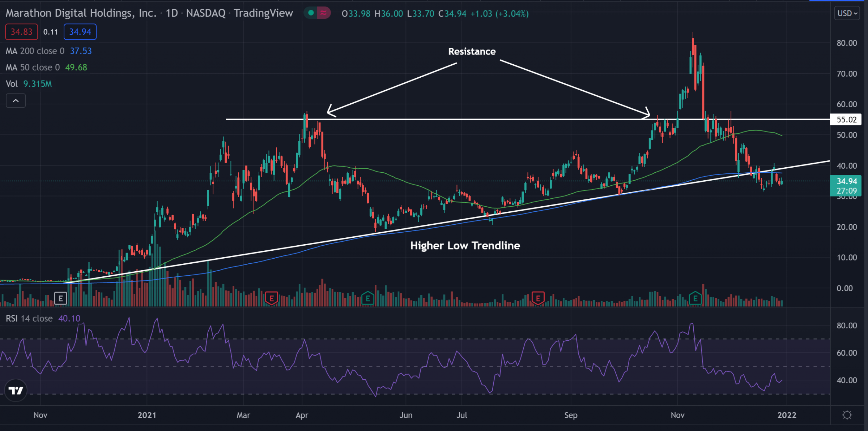Collapse the indicator legend with chevron button

click(x=16, y=101)
